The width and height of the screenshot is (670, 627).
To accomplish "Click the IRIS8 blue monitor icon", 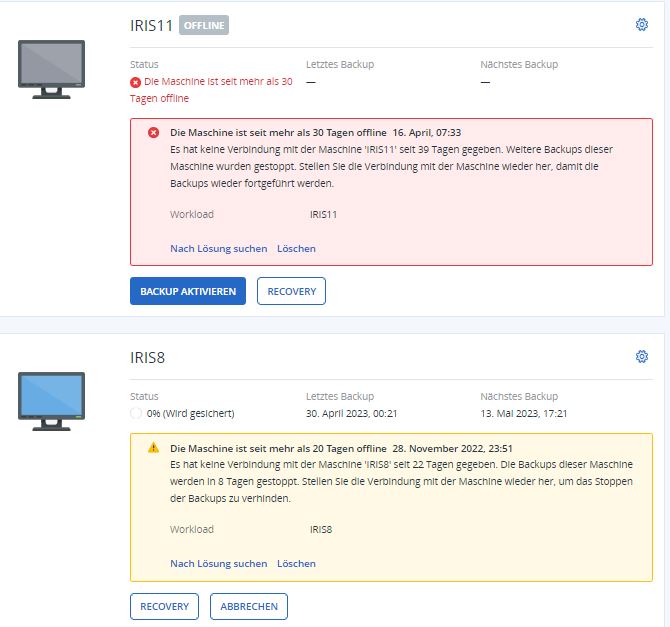I will pos(51,401).
